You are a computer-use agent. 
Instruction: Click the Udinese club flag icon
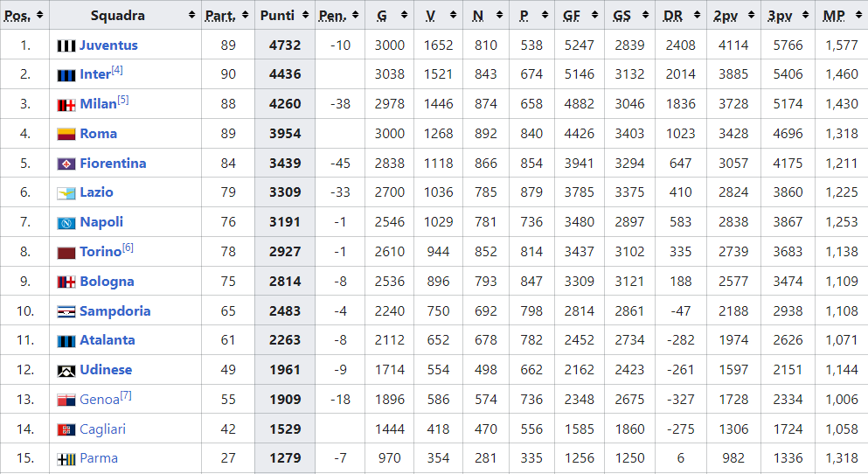66,371
